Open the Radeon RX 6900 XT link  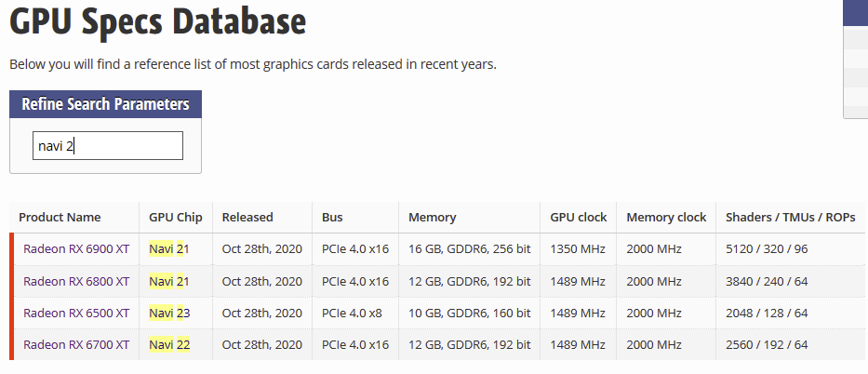[x=76, y=249]
